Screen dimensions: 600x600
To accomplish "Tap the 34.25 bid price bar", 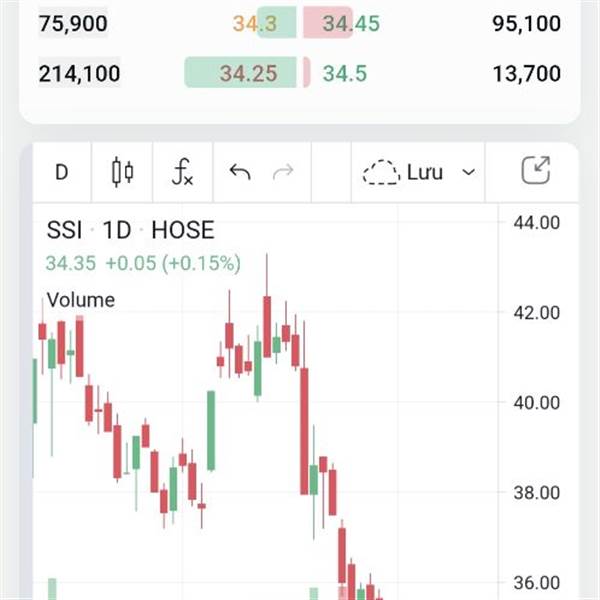I will click(x=248, y=73).
